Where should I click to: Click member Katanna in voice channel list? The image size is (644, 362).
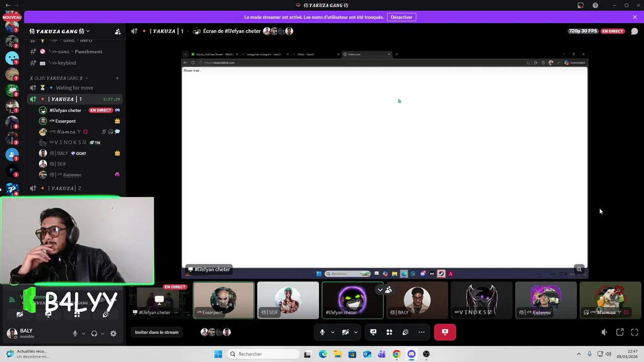(79, 175)
